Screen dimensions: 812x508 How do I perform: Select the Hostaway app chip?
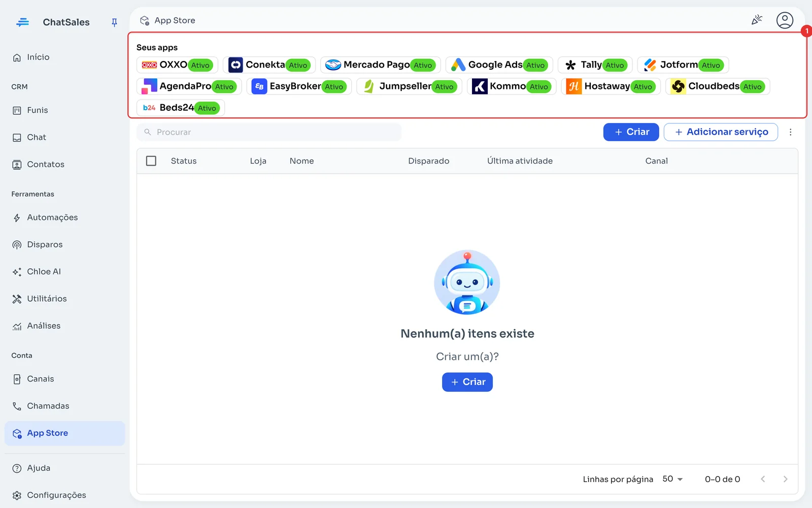pyautogui.click(x=611, y=86)
